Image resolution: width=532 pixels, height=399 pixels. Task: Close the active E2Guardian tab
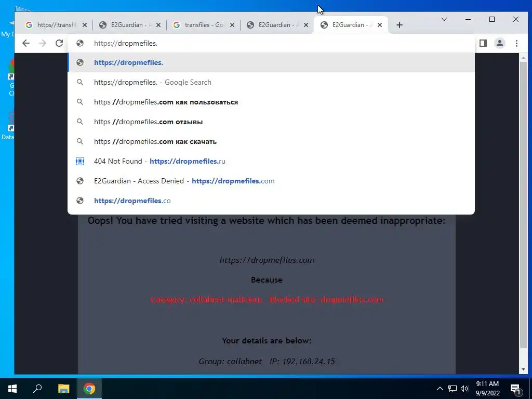[x=380, y=25]
